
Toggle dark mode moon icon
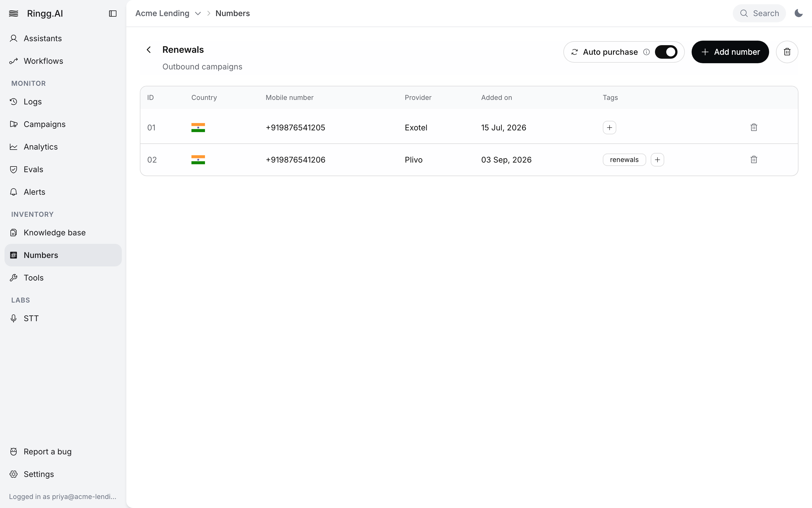click(798, 13)
